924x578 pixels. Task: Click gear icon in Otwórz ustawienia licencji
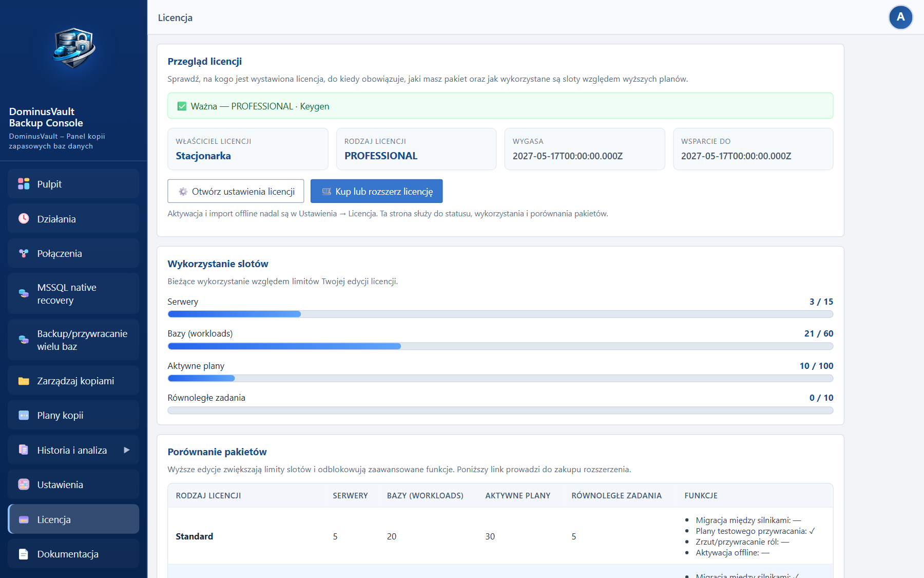tap(183, 192)
